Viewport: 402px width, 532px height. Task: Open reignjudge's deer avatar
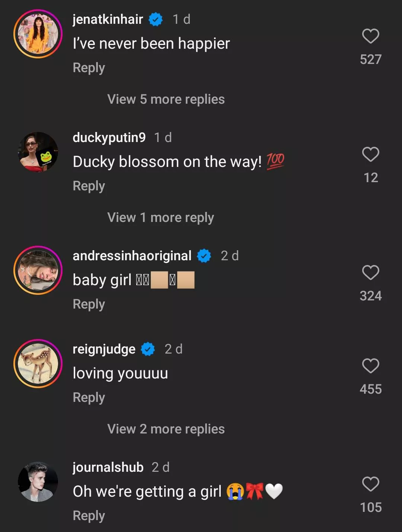[x=38, y=364]
